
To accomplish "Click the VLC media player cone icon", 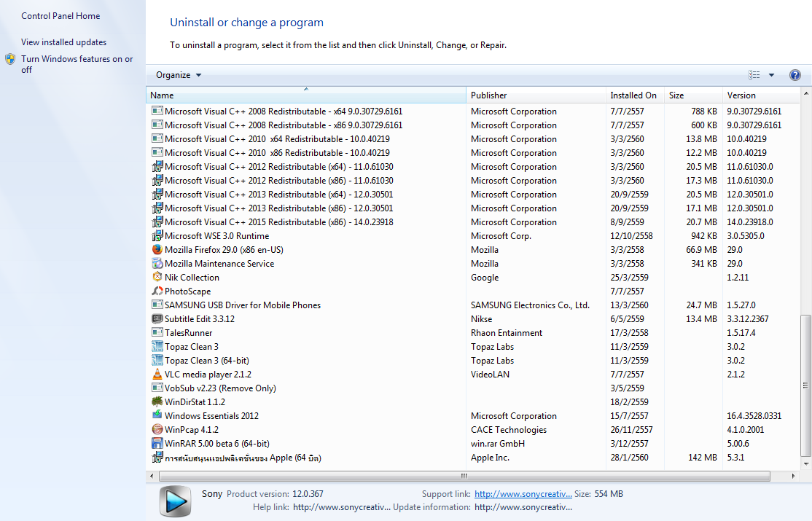I will (x=157, y=374).
